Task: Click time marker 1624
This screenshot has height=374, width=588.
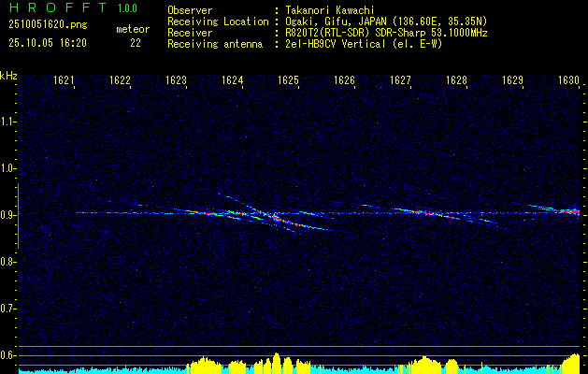Action: click(x=233, y=80)
